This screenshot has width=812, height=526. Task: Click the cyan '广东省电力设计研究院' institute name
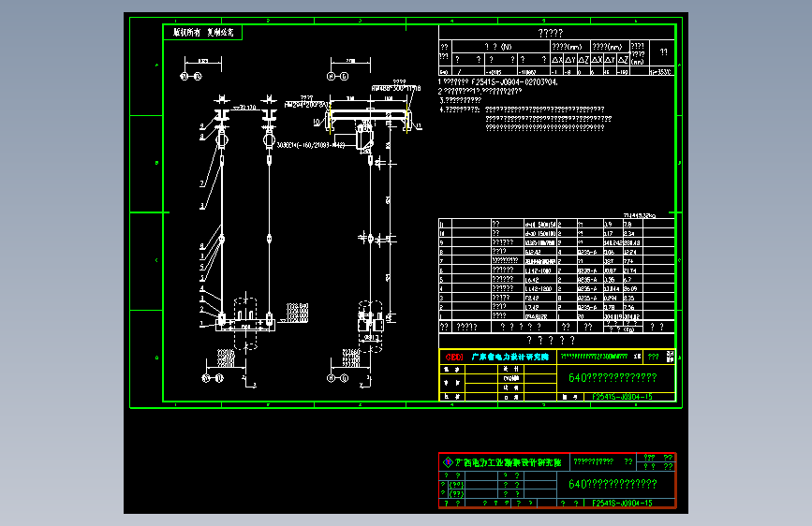click(510, 357)
